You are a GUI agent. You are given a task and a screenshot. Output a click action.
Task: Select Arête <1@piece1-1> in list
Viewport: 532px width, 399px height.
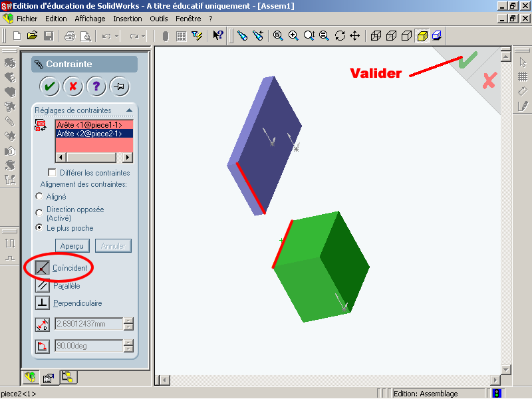pos(94,125)
